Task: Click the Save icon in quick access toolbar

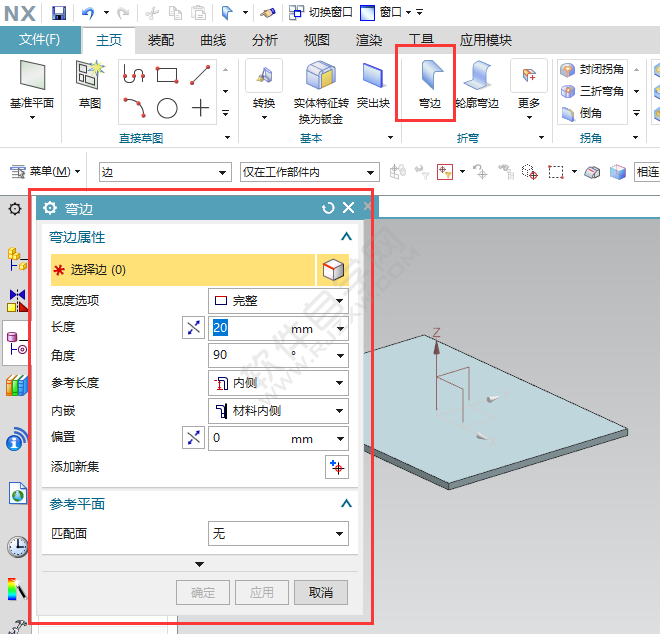Action: click(x=59, y=13)
